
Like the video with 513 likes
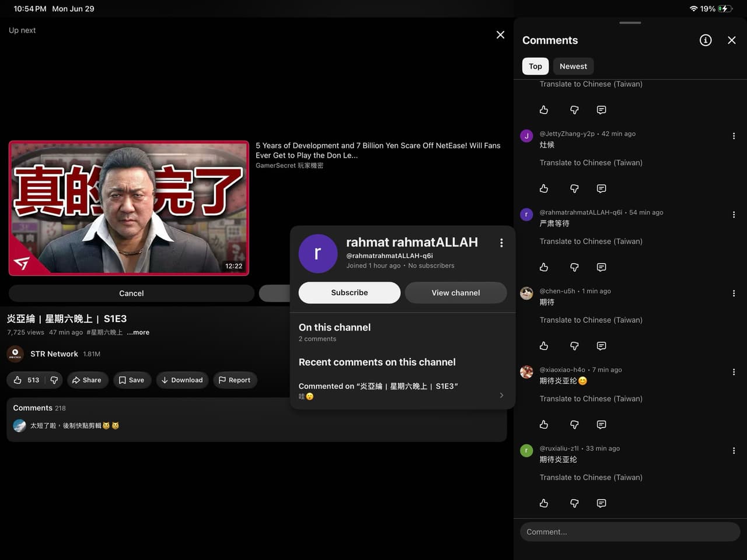pyautogui.click(x=26, y=380)
